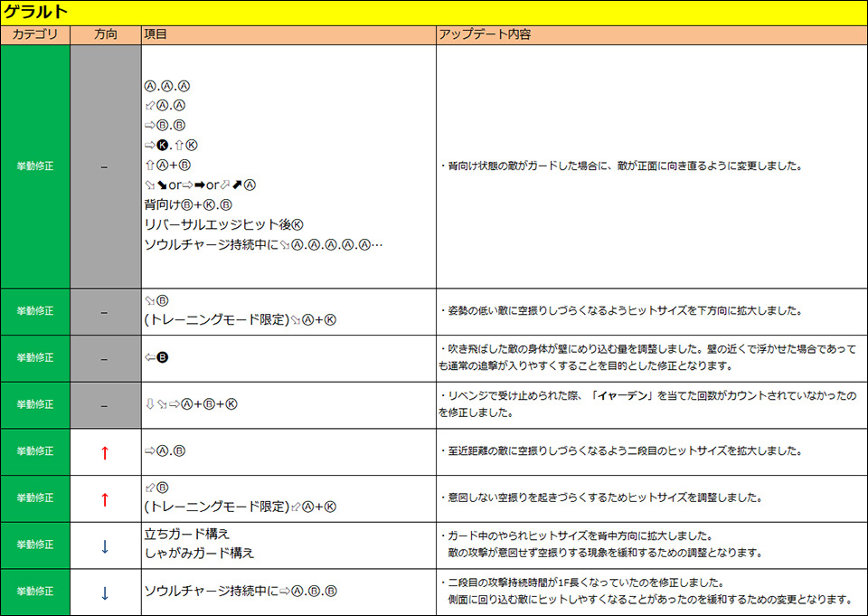The width and height of the screenshot is (868, 616).
Task: Click the アップデート内容 column header
Action: [x=484, y=34]
